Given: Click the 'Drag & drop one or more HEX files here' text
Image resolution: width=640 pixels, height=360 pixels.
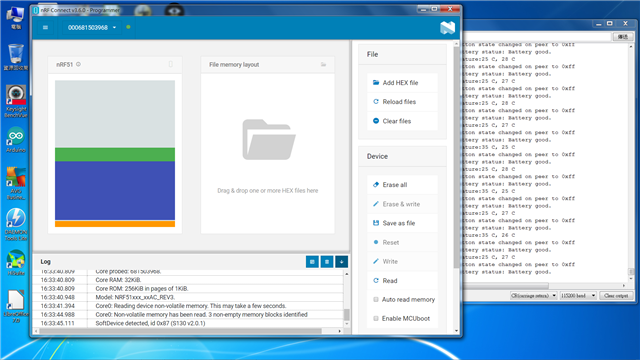Looking at the screenshot, I should (x=268, y=191).
